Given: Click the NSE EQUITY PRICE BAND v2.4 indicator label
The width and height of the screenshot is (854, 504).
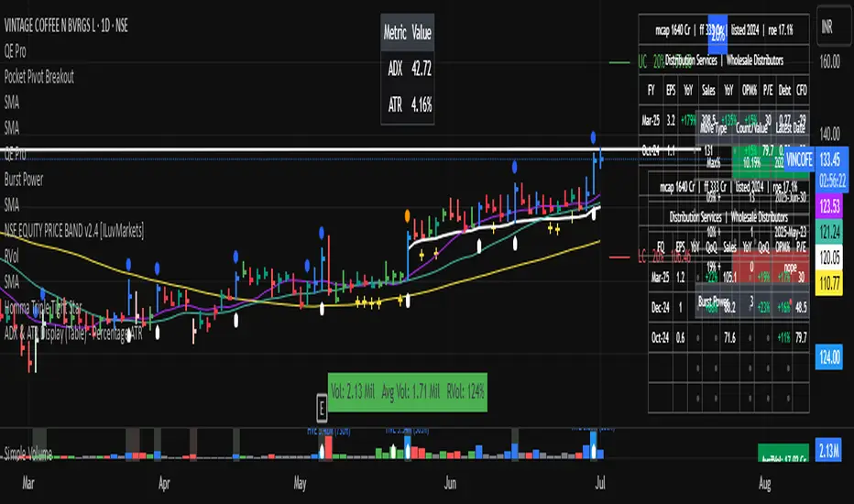Looking at the screenshot, I should pyautogui.click(x=74, y=231).
